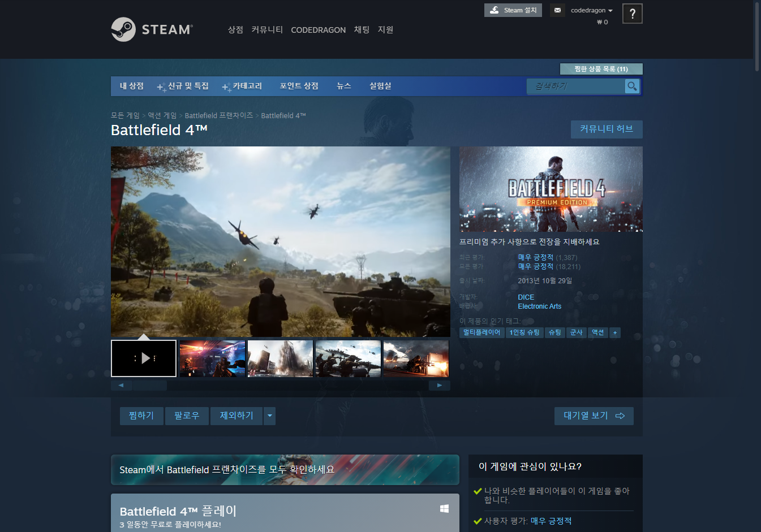This screenshot has height=532, width=761.
Task: Select the collapsing skyscraper screenshot thumbnail
Action: [280, 358]
